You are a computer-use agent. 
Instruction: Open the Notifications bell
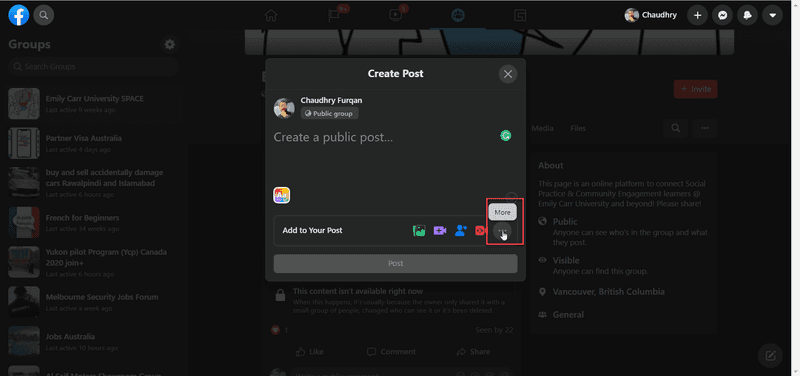click(747, 15)
